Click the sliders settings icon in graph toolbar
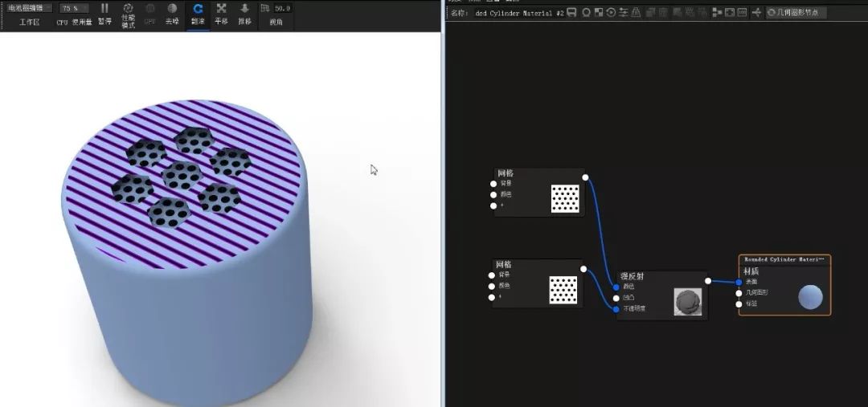This screenshot has width=868, height=407. (624, 12)
